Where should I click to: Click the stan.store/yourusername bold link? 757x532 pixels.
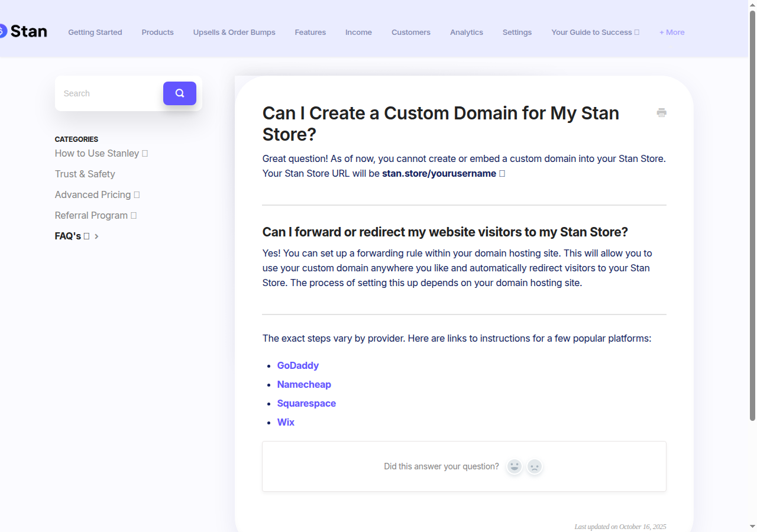[439, 173]
